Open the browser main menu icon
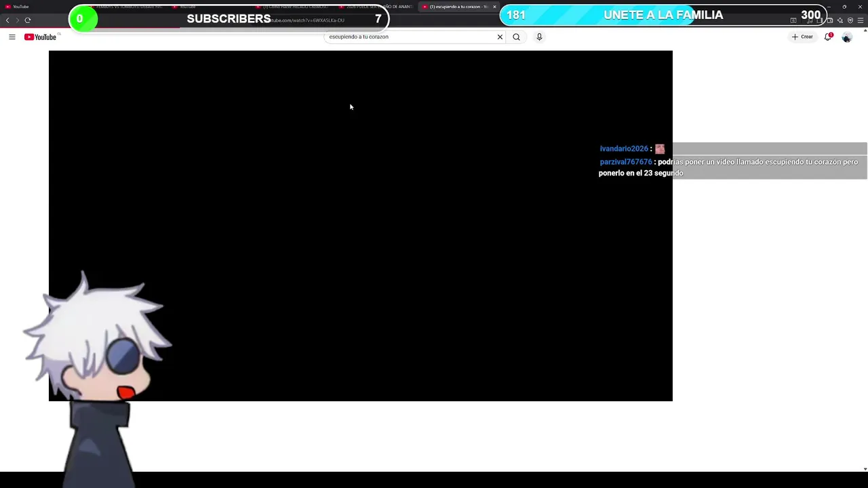868x488 pixels. tap(860, 20)
